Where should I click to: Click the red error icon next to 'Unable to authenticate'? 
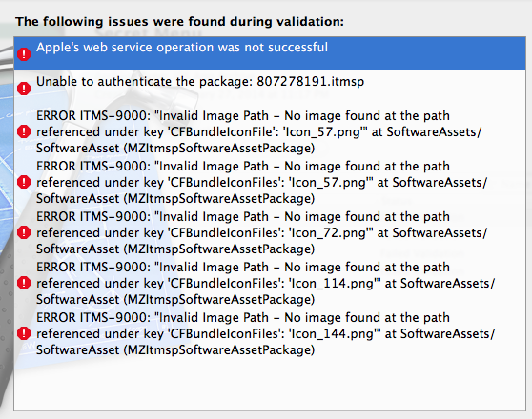pos(24,89)
